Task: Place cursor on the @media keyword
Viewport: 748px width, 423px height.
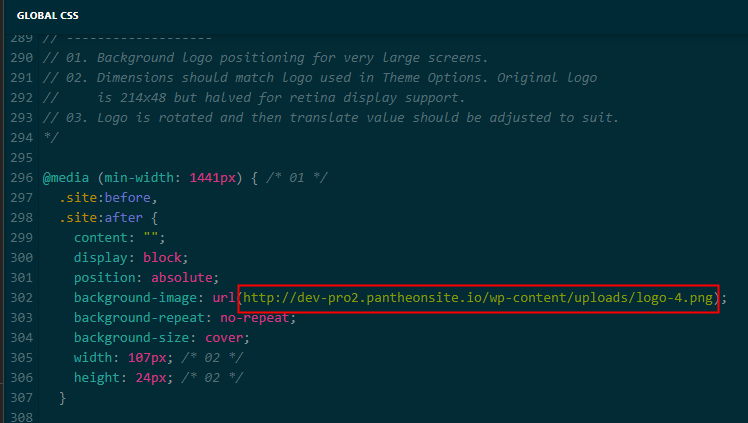Action: point(65,178)
